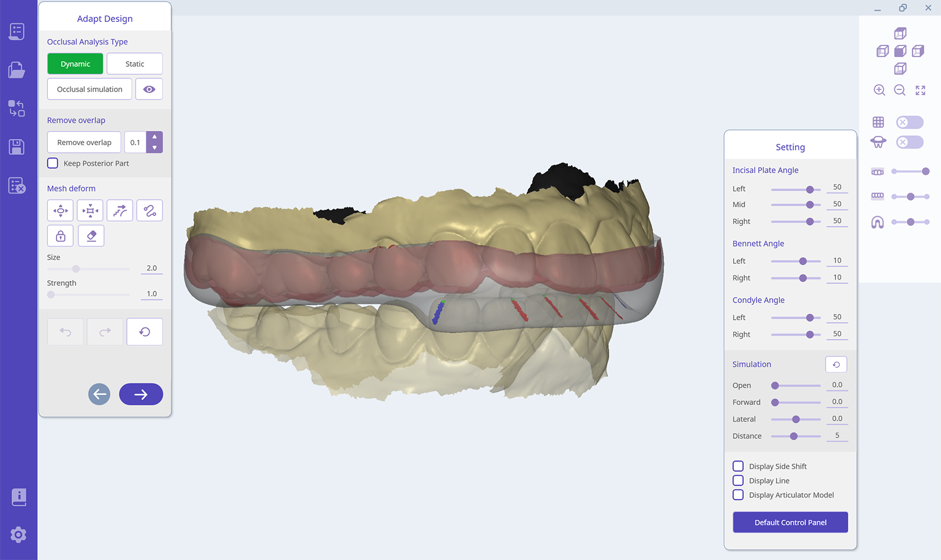Image resolution: width=941 pixels, height=560 pixels.
Task: Choose the smooth steps mesh deform tool
Action: [120, 211]
